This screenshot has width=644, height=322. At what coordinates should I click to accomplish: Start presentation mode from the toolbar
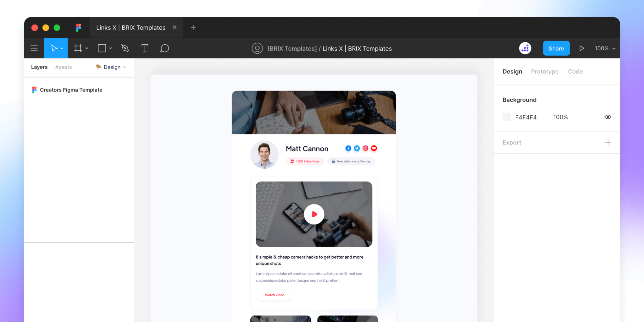click(582, 48)
